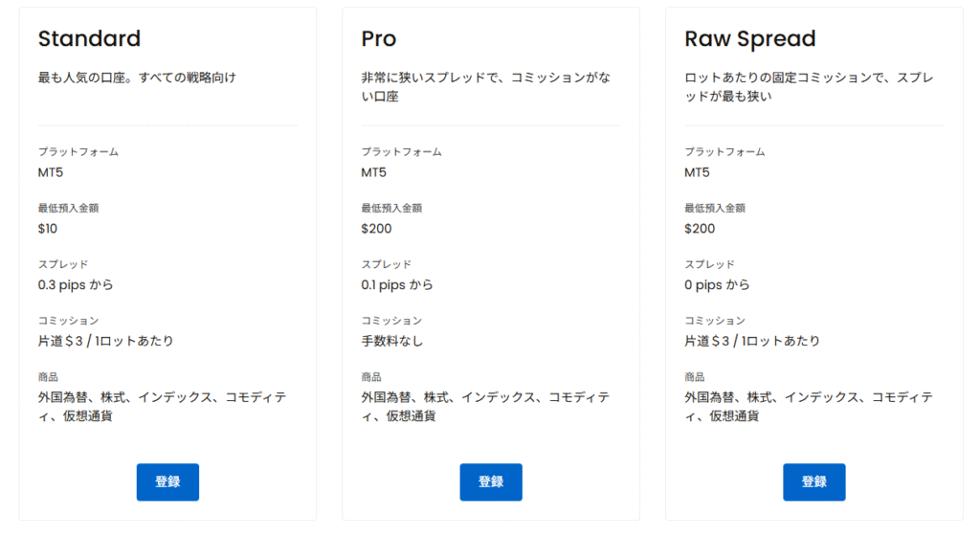Select the 0.1 pips から spread text

pyautogui.click(x=397, y=284)
